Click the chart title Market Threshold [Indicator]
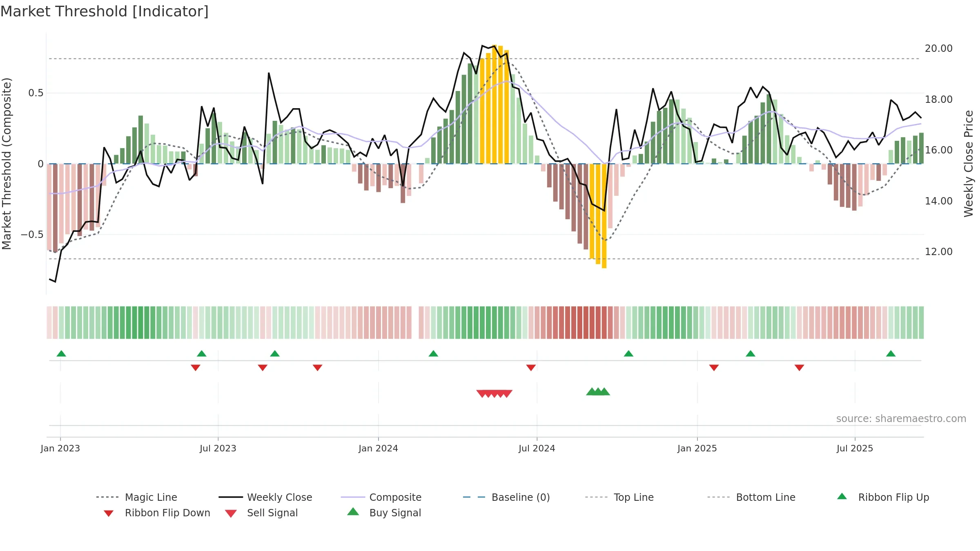Viewport: 980px width, 551px height. click(105, 11)
